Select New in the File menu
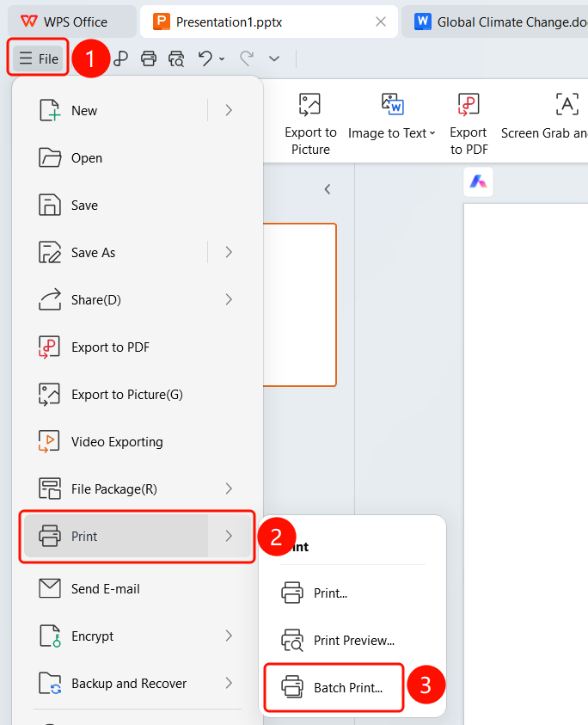The image size is (588, 725). click(116, 110)
